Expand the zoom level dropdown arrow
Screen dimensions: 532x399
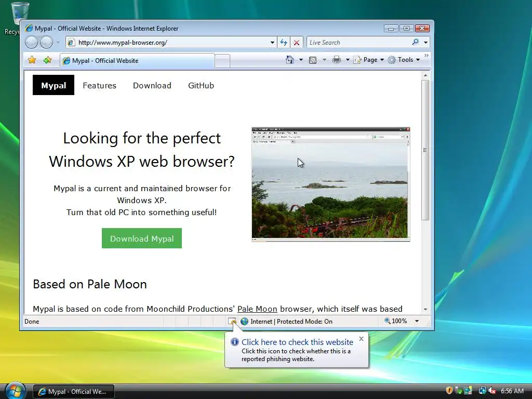417,321
